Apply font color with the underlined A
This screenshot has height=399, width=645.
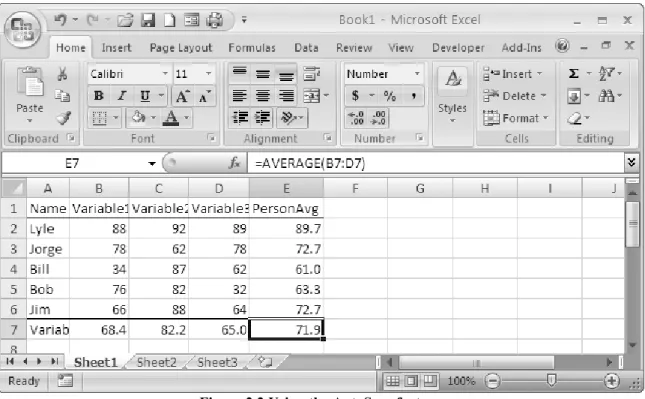tap(171, 118)
